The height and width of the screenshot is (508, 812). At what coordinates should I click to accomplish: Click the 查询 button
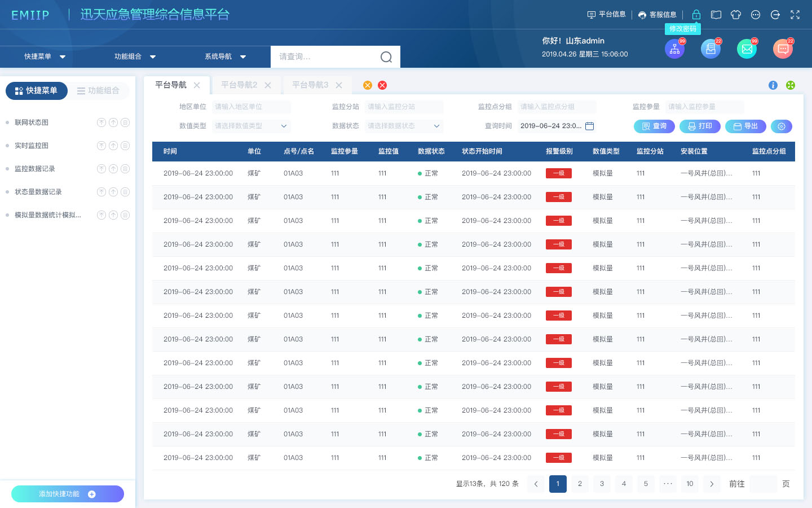tap(654, 126)
